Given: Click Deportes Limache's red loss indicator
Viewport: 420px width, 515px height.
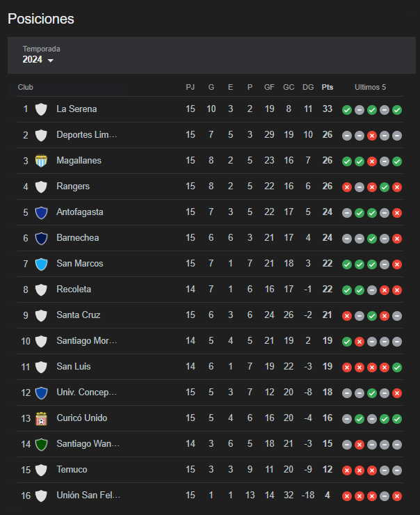Looking at the screenshot, I should (x=372, y=136).
